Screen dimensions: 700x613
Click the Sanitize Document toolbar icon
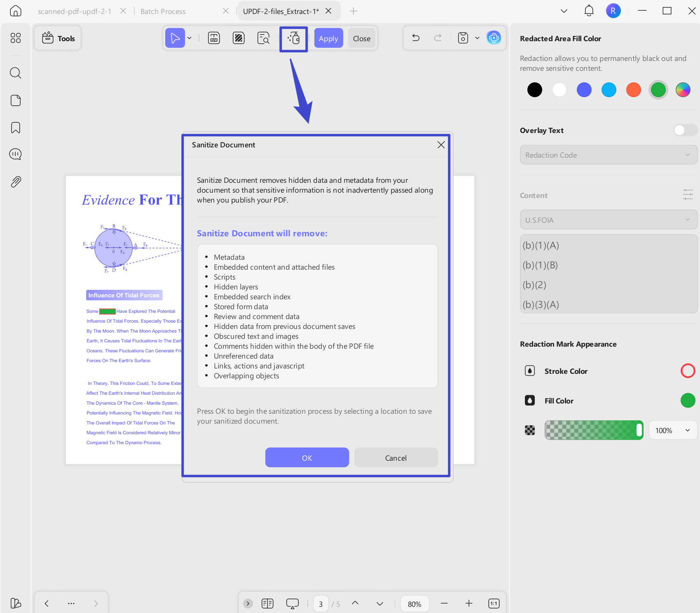pyautogui.click(x=294, y=39)
